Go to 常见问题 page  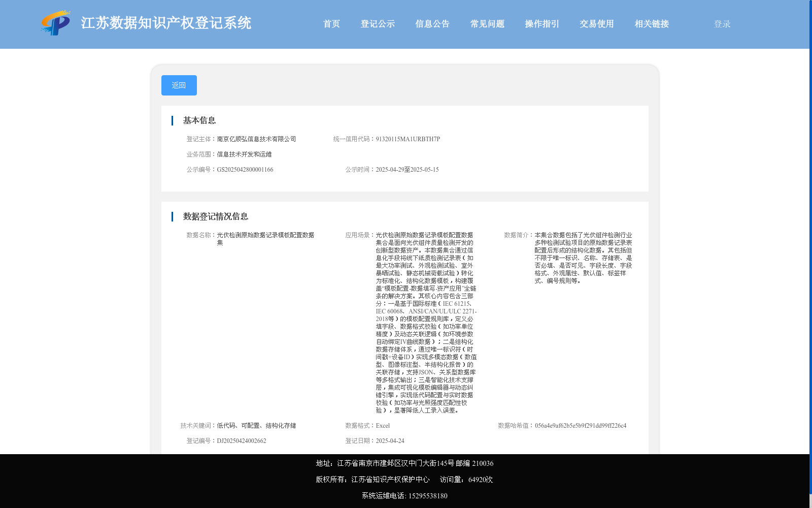[487, 24]
